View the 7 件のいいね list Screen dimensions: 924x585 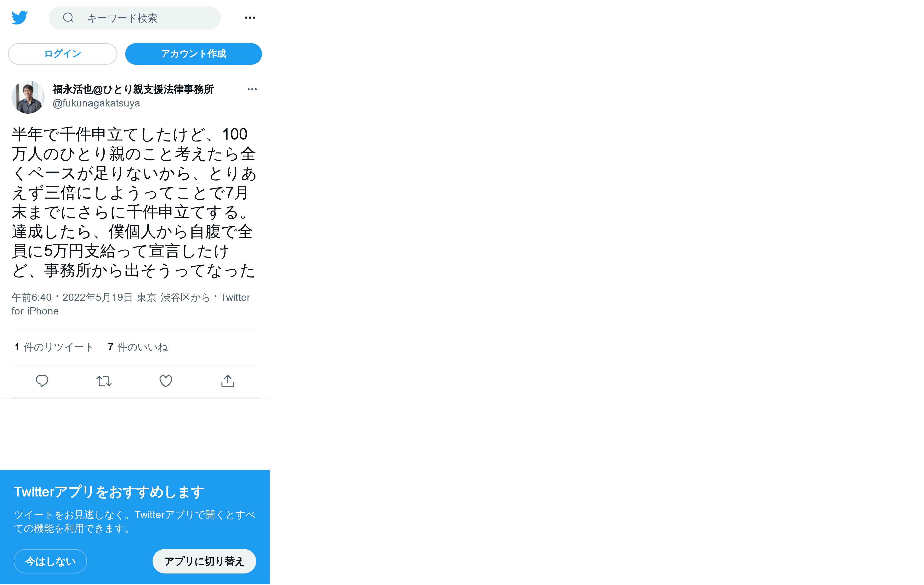point(138,347)
